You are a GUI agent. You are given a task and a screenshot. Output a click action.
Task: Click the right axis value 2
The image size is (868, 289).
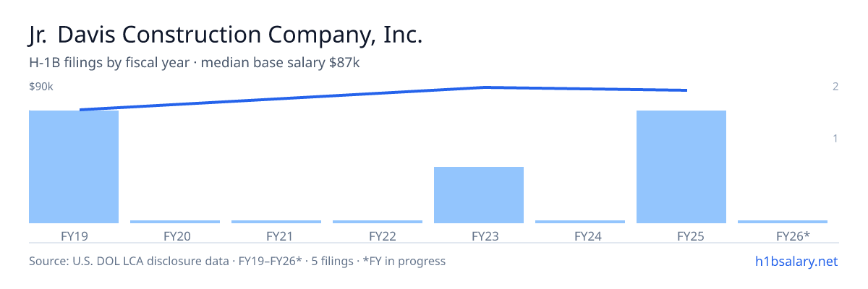(x=835, y=87)
